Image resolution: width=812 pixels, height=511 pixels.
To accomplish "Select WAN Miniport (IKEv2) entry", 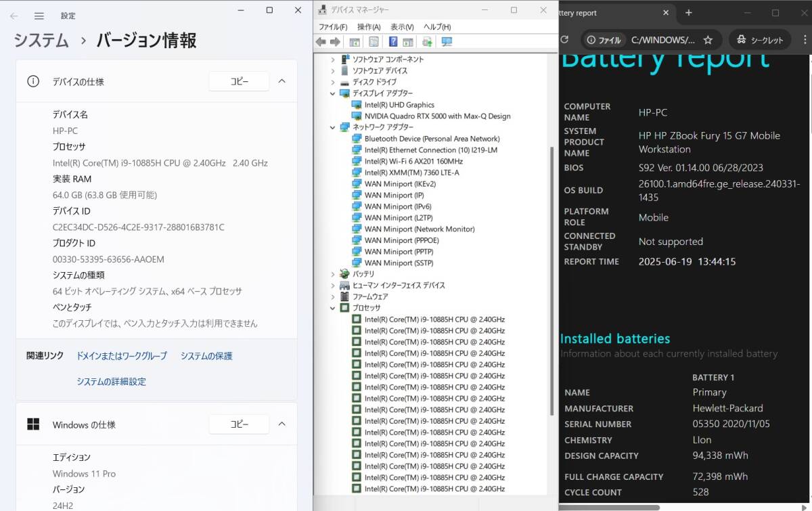I will click(400, 184).
